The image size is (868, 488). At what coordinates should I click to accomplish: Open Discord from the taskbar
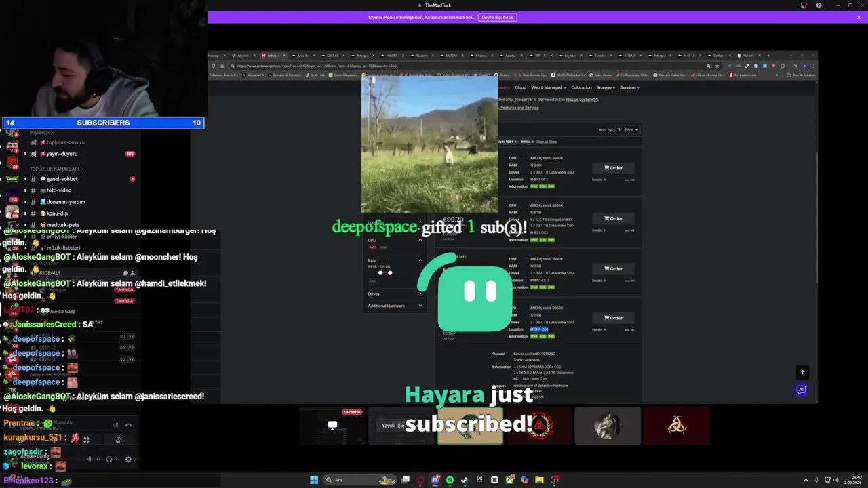435,480
